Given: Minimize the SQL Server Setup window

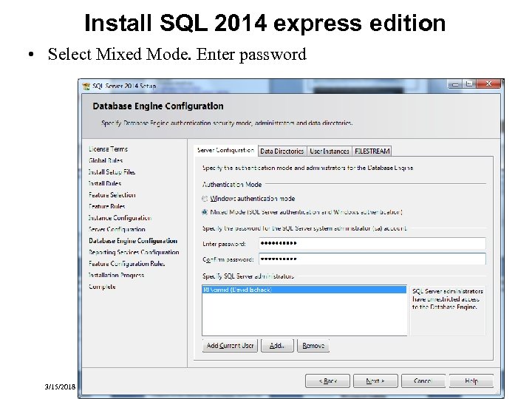Looking at the screenshot, I should pos(455,84).
